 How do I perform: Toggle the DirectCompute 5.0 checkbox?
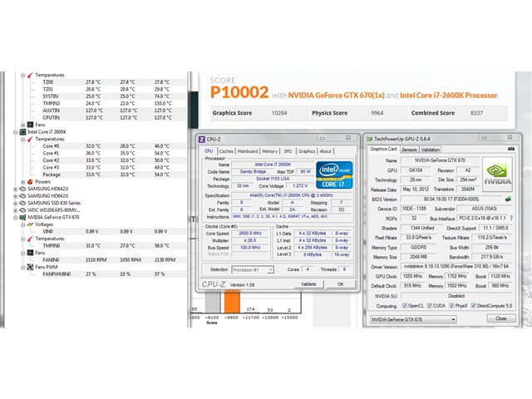474,306
